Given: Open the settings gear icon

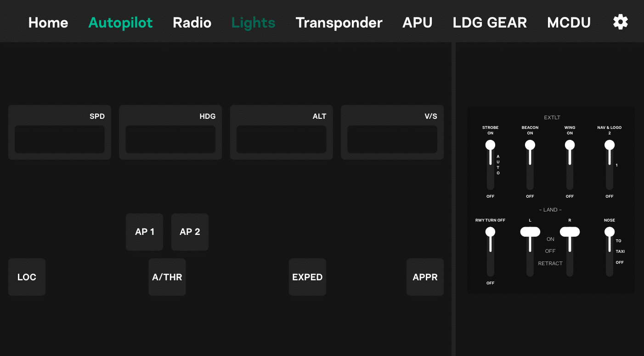Looking at the screenshot, I should [x=620, y=22].
